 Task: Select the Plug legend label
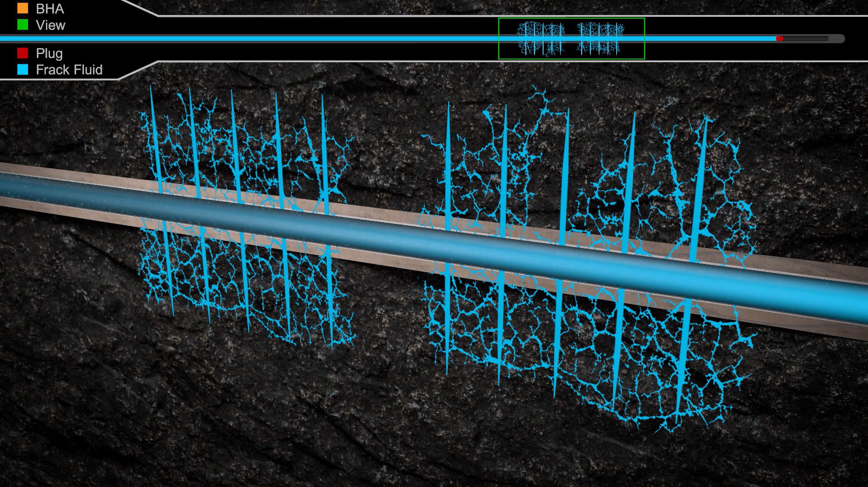click(x=49, y=53)
